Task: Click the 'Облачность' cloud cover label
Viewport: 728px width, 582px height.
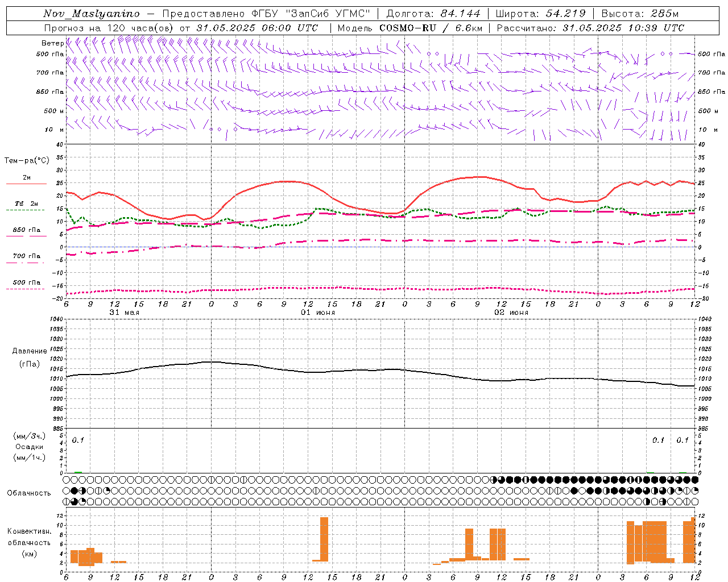Action: 29,493
